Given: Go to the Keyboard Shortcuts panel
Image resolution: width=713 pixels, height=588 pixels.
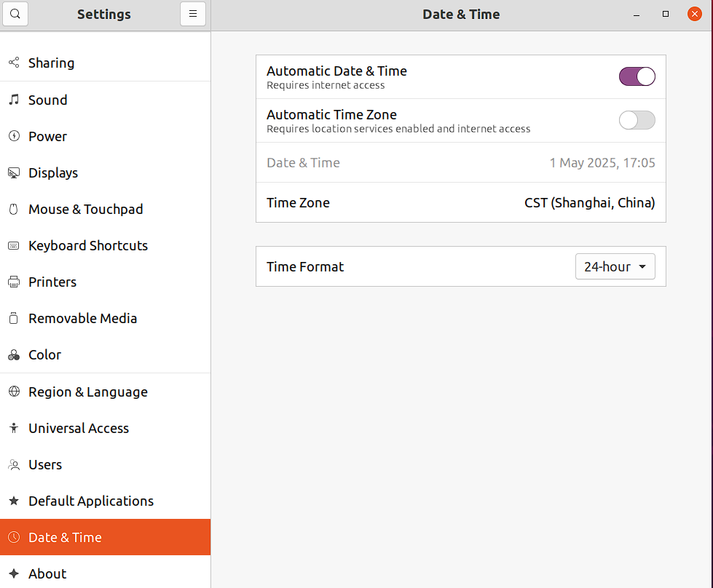Looking at the screenshot, I should tap(87, 245).
